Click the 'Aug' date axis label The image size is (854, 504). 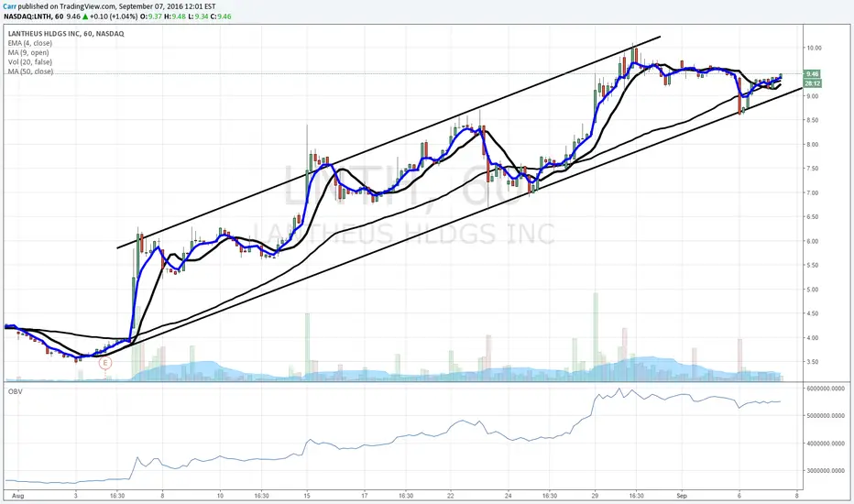point(18,496)
